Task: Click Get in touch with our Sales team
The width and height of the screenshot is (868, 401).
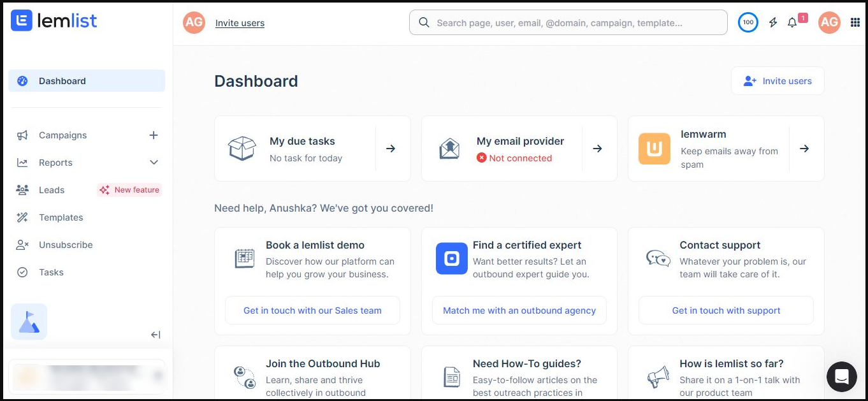Action: (x=312, y=310)
